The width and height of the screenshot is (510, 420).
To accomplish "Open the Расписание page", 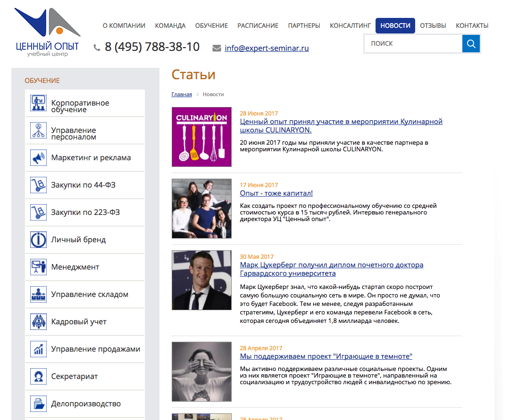I will 258,25.
